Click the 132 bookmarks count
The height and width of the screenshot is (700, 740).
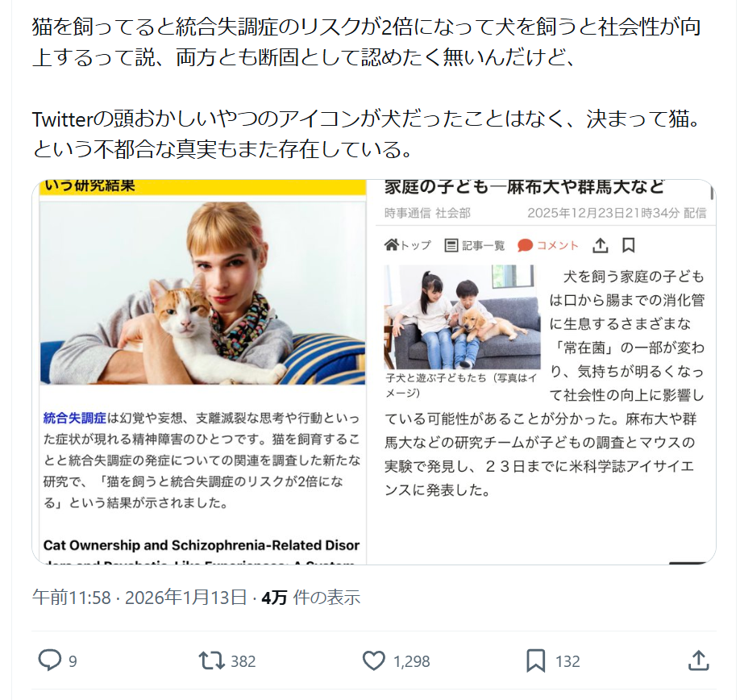(567, 661)
